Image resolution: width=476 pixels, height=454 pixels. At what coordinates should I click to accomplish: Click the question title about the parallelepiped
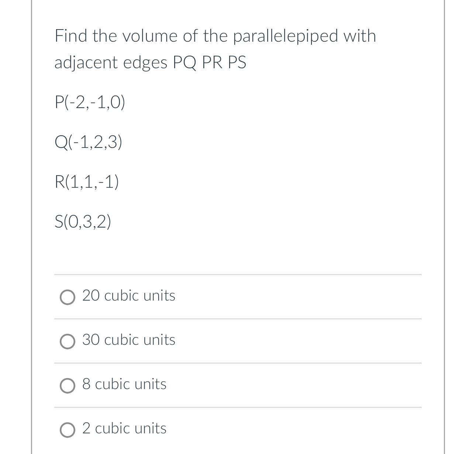pos(215,36)
